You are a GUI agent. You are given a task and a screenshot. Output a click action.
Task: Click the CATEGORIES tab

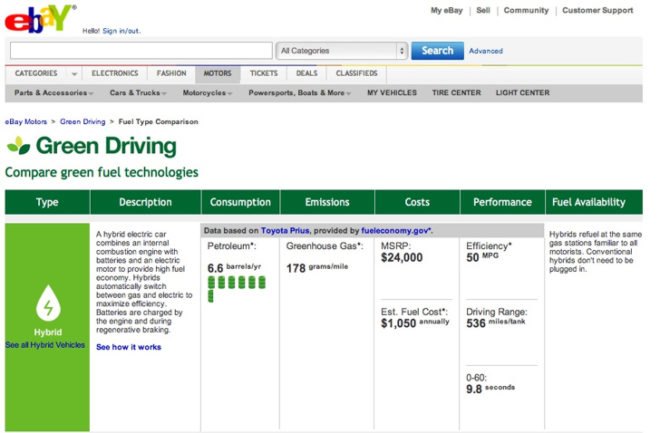(36, 73)
